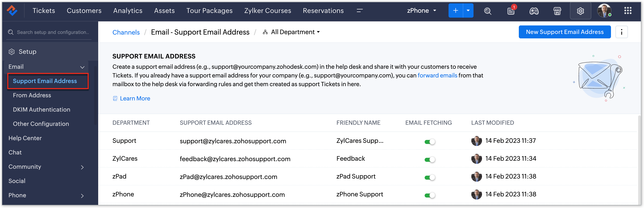Click the zPhone Support friendly name
This screenshot has height=208, width=644.
pyautogui.click(x=359, y=194)
